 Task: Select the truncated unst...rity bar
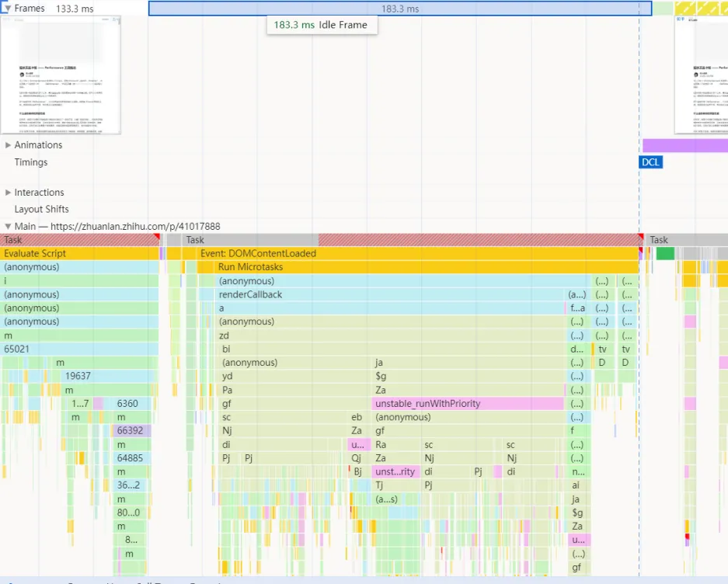[x=395, y=471]
